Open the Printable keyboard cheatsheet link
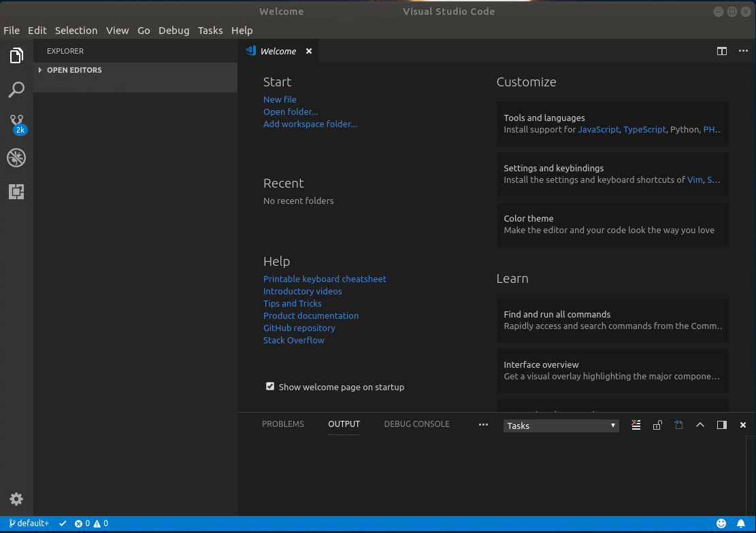Screen dimensions: 756x533 tap(325, 279)
